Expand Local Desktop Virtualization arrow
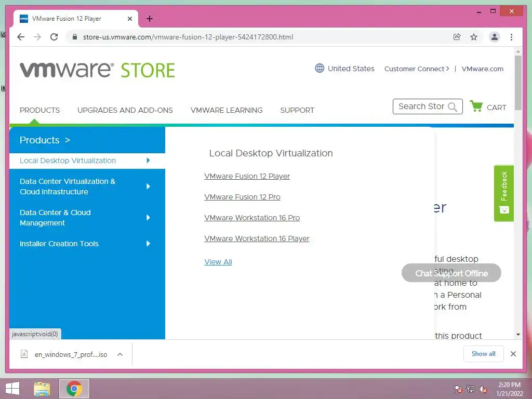The width and height of the screenshot is (532, 399). [148, 161]
